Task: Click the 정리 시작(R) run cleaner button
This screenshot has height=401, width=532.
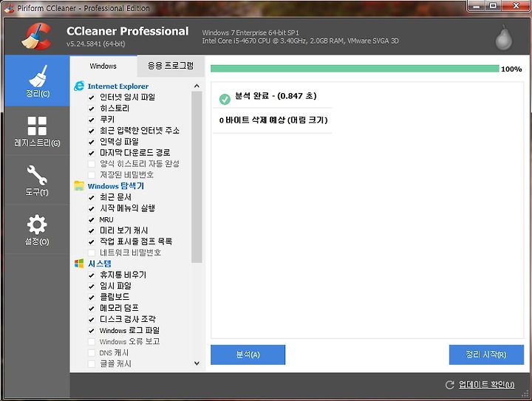Action: [x=486, y=355]
